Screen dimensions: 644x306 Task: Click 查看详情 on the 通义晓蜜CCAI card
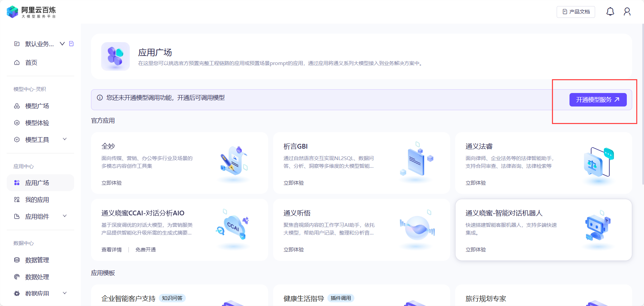[x=112, y=250]
